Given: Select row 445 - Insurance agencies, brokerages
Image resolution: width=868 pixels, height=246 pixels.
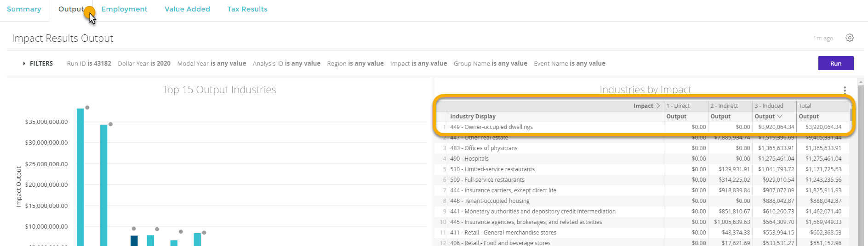Looking at the screenshot, I should (x=642, y=222).
